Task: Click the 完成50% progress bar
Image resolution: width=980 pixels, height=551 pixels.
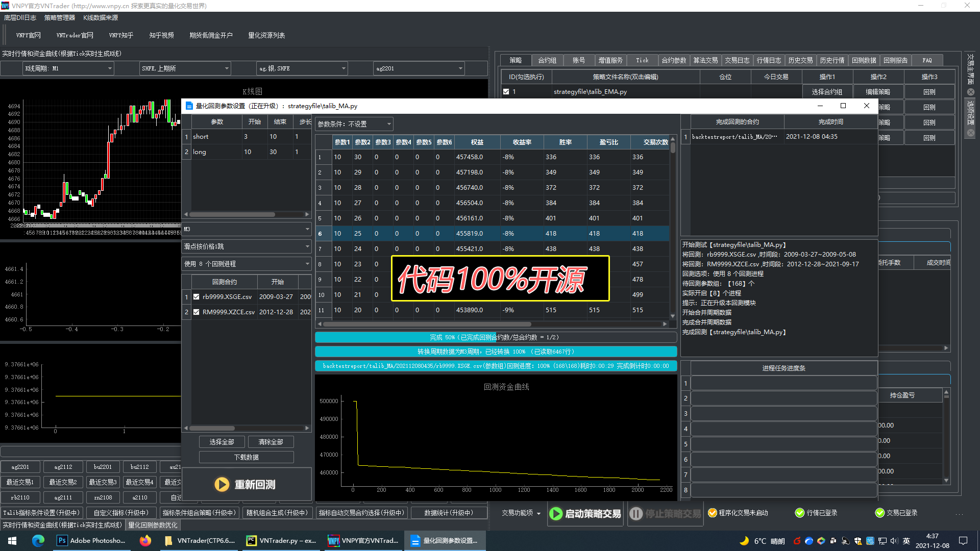Action: pos(496,337)
